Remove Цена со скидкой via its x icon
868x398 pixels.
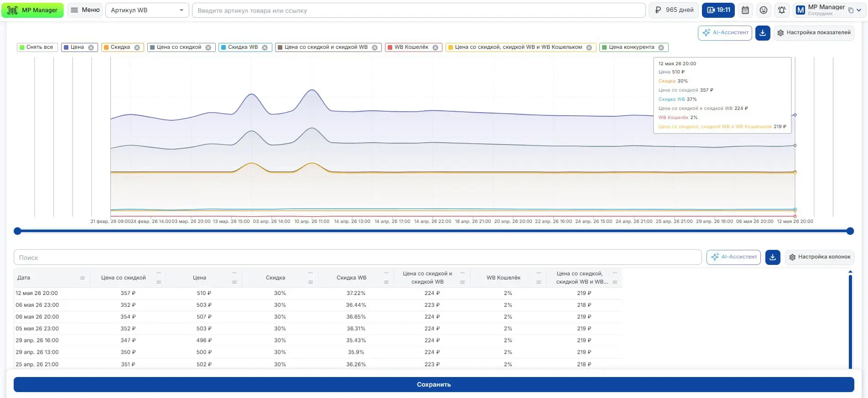pos(208,47)
